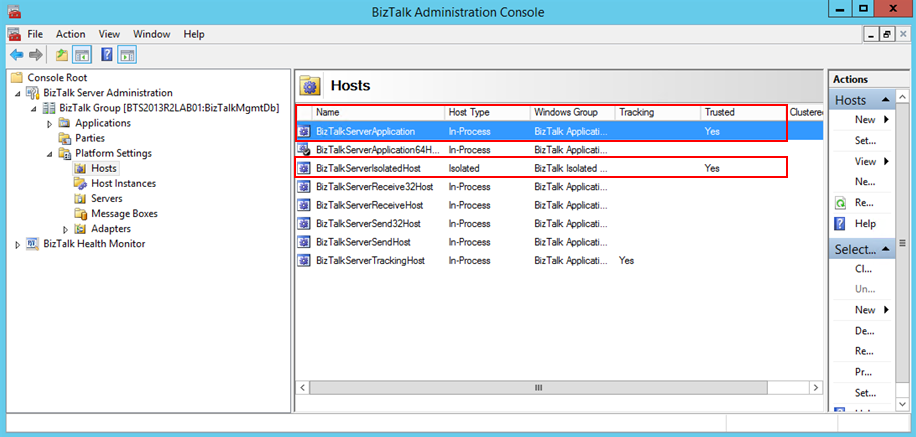Click the Up One Level folder icon

point(62,54)
